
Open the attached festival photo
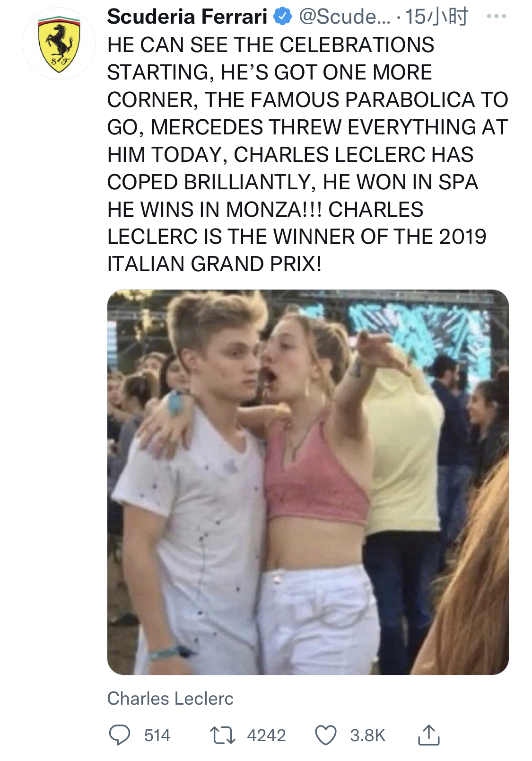tap(308, 482)
